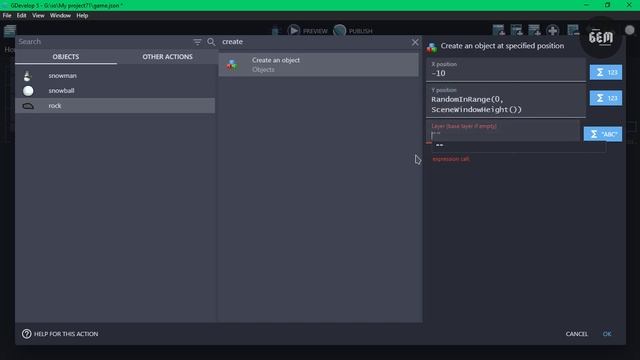
Task: Confirm with the OK button
Action: tap(607, 334)
